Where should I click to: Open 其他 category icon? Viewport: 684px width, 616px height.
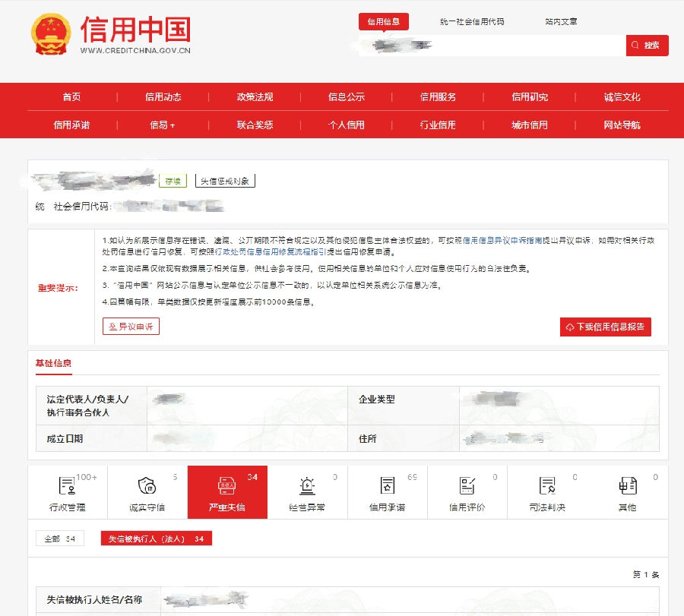(x=628, y=485)
